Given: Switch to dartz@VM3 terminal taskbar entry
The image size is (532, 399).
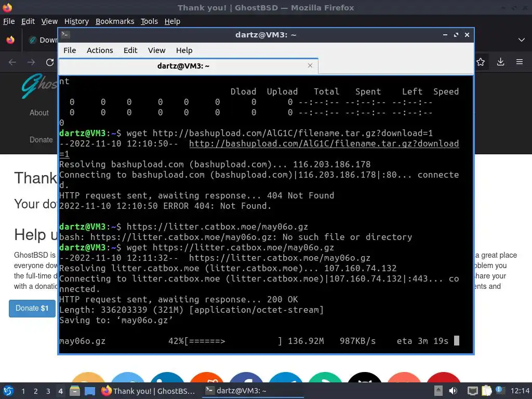Looking at the screenshot, I should (x=253, y=391).
